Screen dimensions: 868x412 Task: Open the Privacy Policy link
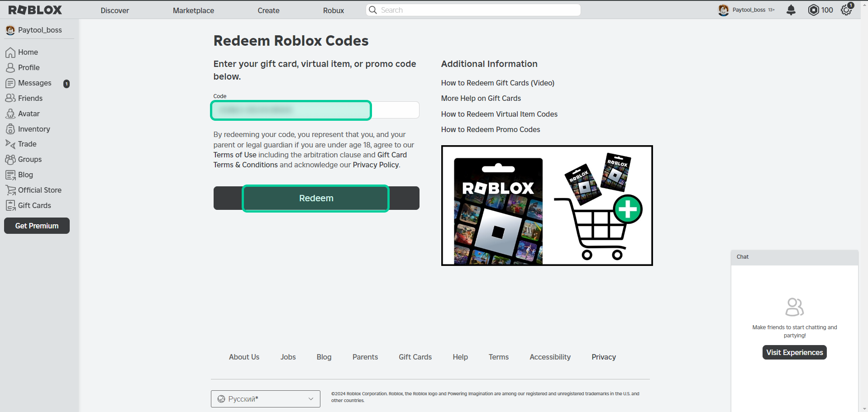pyautogui.click(x=376, y=165)
